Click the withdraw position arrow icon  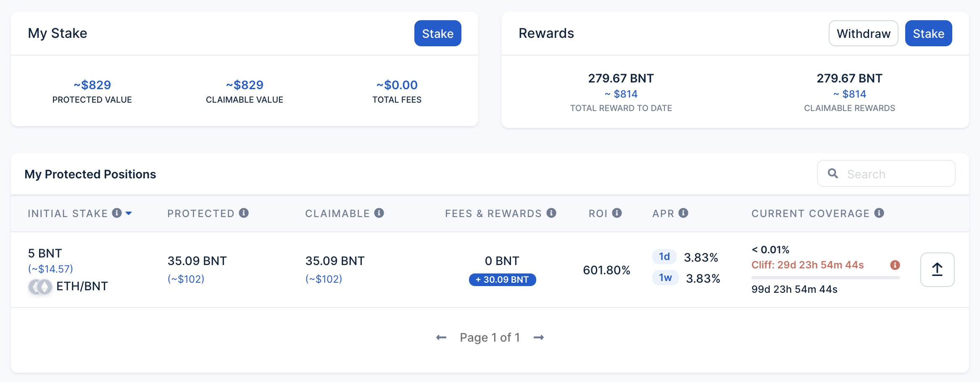coord(937,270)
